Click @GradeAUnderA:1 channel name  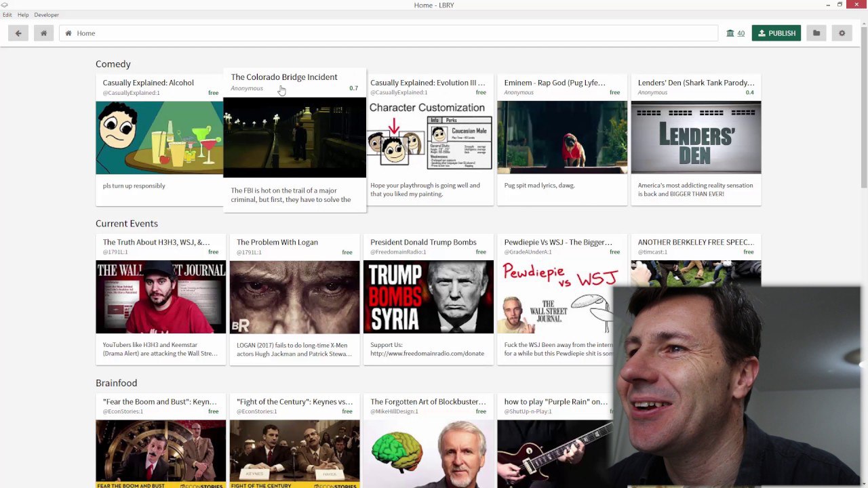[528, 252]
